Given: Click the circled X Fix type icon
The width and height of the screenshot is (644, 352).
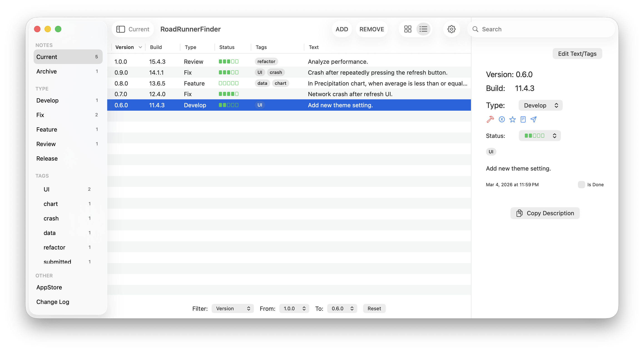Looking at the screenshot, I should [x=501, y=120].
